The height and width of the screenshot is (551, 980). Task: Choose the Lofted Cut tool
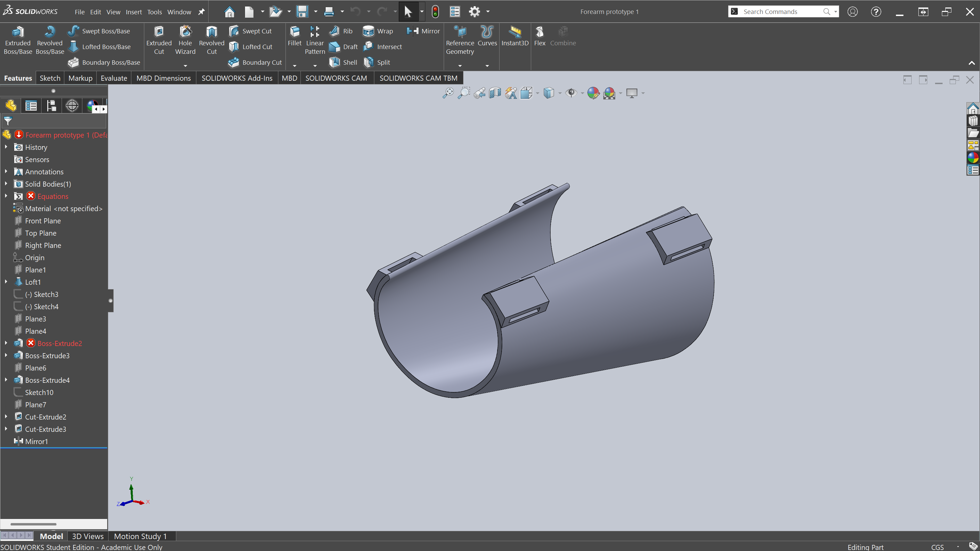pos(250,46)
